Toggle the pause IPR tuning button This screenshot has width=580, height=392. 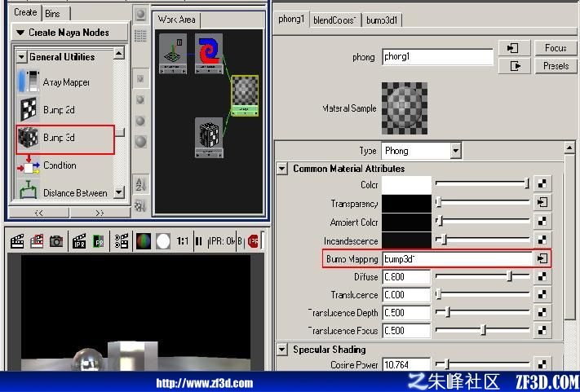[x=198, y=241]
